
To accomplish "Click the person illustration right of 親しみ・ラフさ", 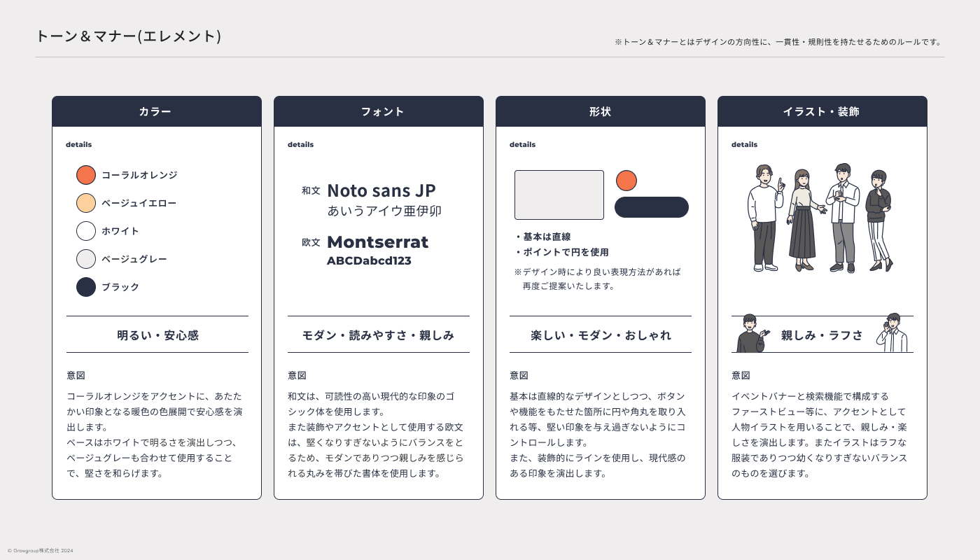I will pos(892,332).
